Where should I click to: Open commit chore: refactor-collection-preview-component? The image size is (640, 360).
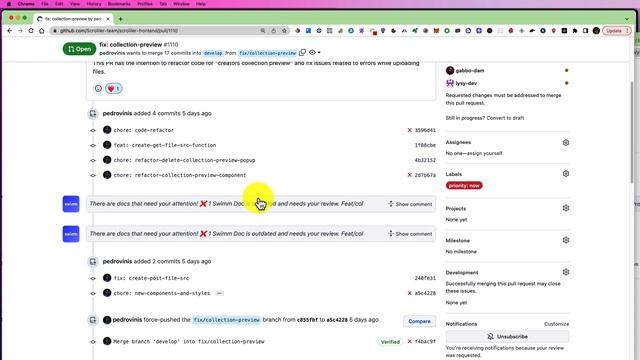[180, 175]
